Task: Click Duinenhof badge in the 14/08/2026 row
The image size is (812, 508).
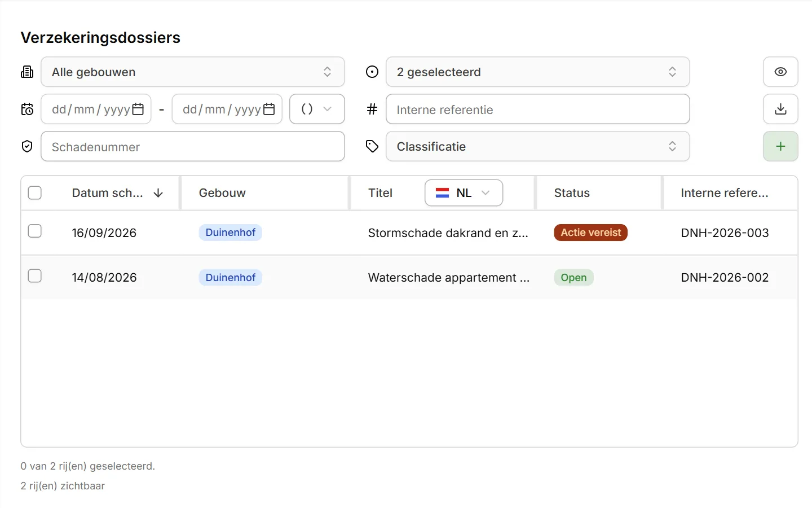Action: pyautogui.click(x=231, y=278)
